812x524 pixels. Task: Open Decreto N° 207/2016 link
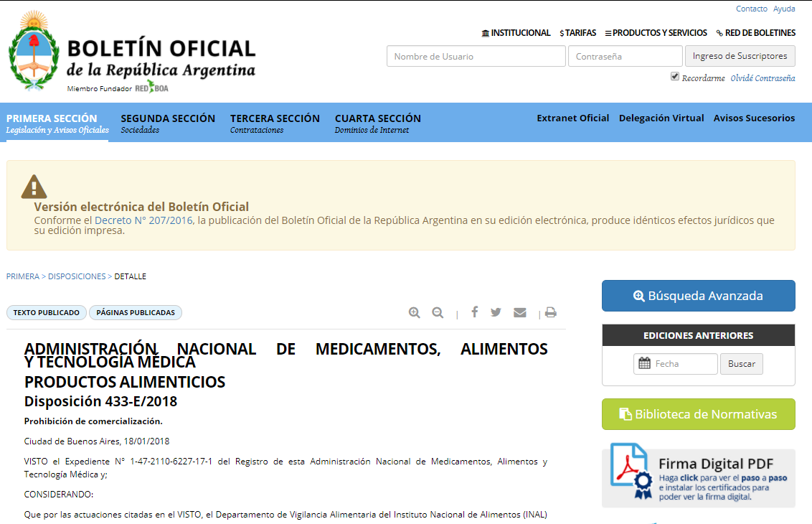[x=143, y=220]
